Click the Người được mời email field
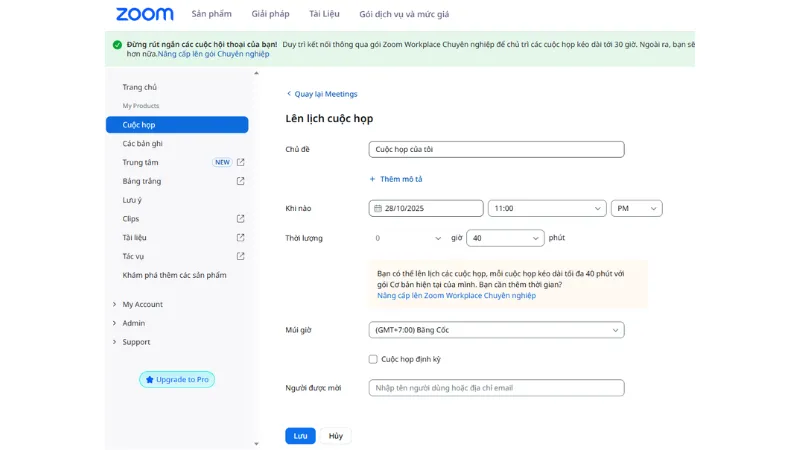Image resolution: width=800 pixels, height=450 pixels. [x=496, y=388]
